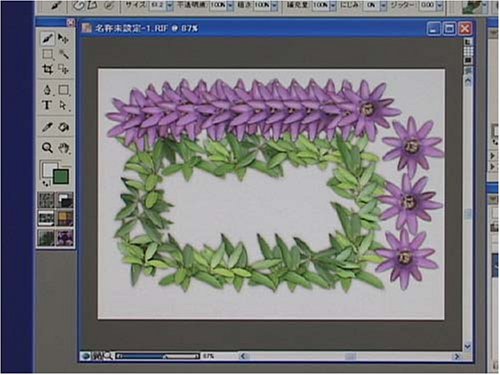The image size is (500, 375).
Task: Click the horizontal scrollbar left arrow
Action: [243, 356]
